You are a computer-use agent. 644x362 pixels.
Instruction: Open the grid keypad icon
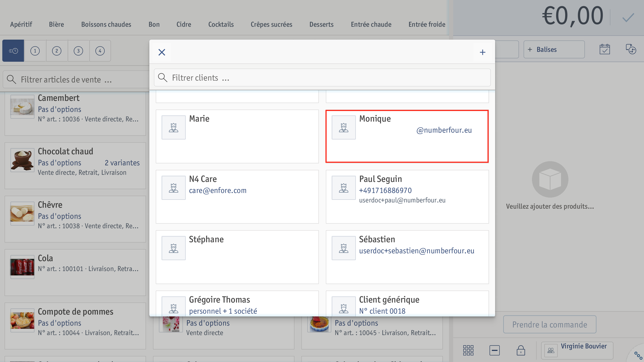pos(468,350)
